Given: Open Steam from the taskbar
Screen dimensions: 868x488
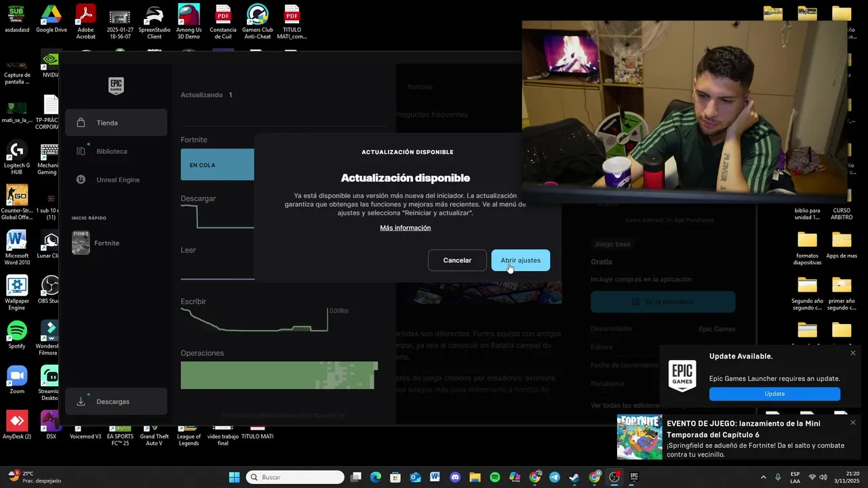Looking at the screenshot, I should coord(574,477).
